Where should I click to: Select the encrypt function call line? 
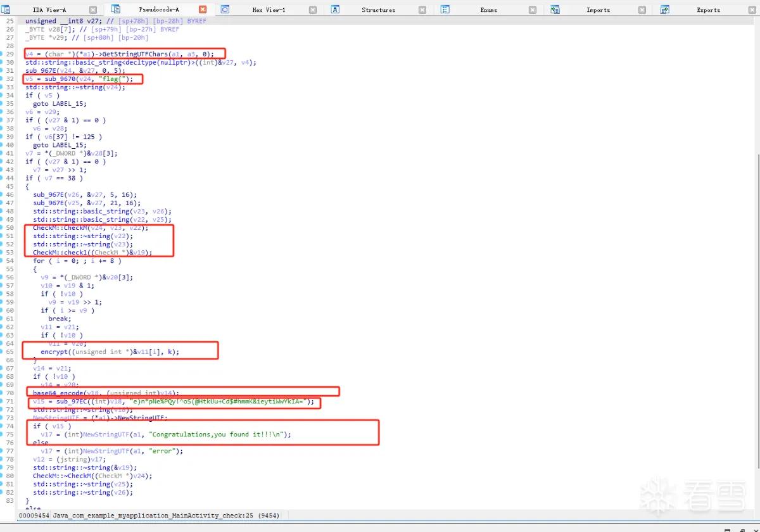pyautogui.click(x=110, y=351)
